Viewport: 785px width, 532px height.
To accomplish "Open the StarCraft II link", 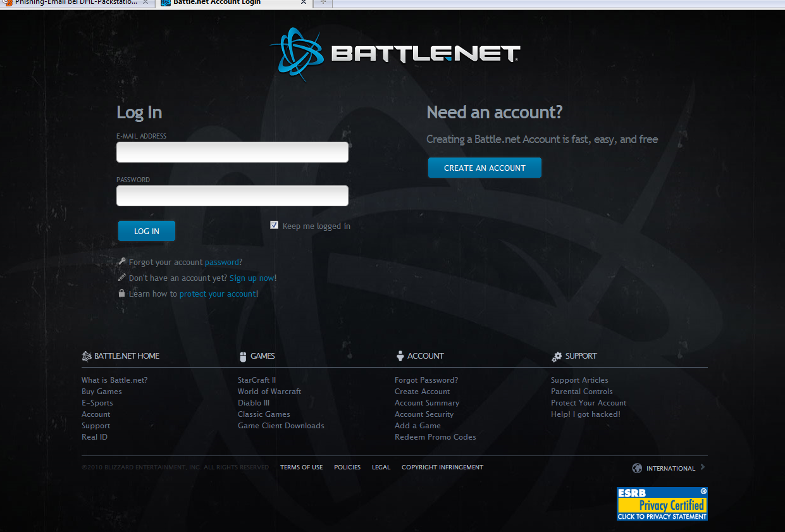I will [x=257, y=380].
